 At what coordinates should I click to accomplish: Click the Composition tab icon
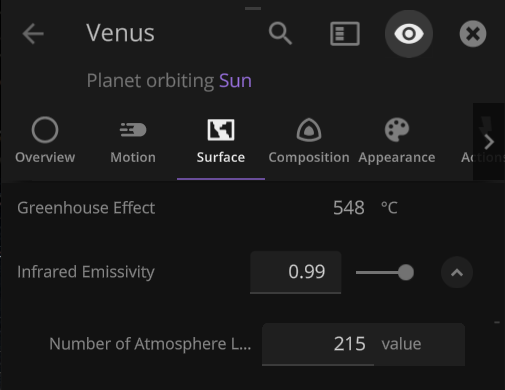click(x=309, y=130)
